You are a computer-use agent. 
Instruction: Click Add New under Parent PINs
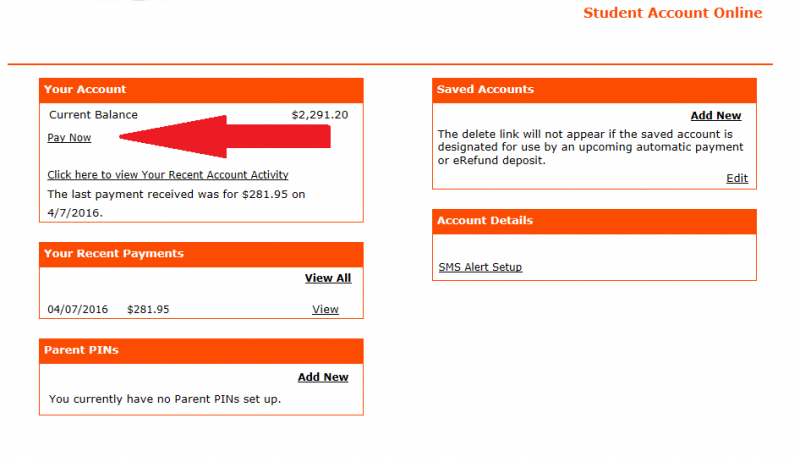323,377
